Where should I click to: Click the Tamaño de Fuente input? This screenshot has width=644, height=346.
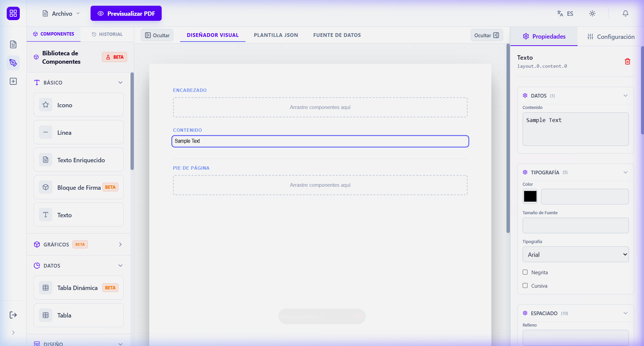[x=576, y=225]
